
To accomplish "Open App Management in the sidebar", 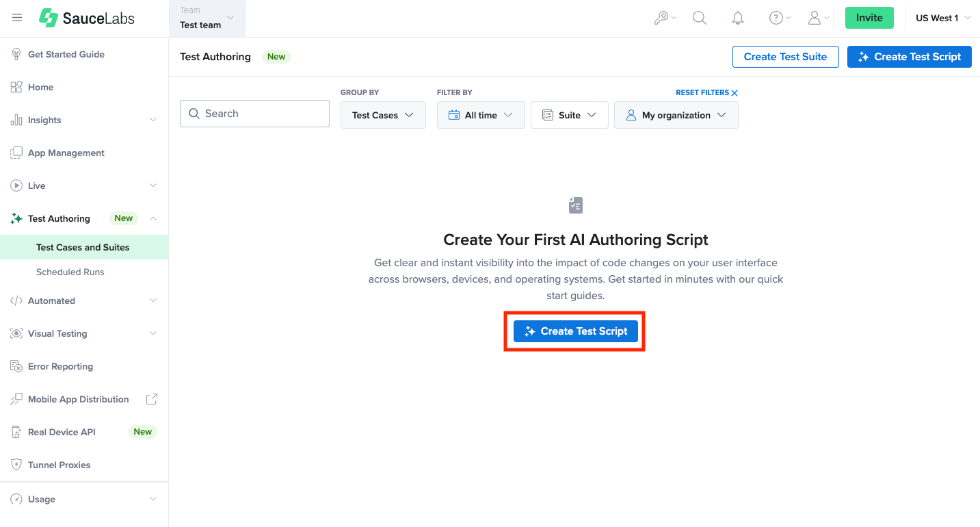I will (66, 153).
